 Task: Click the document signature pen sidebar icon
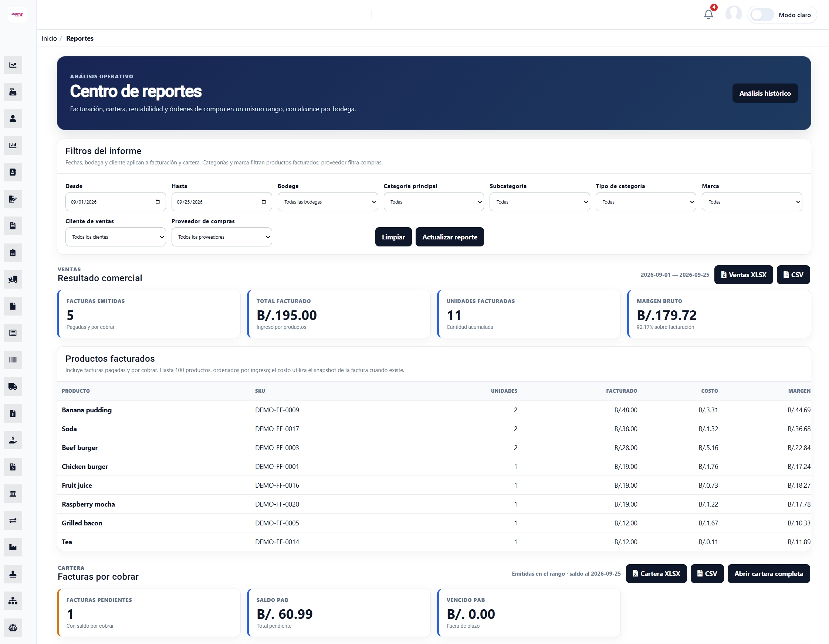pos(13,199)
